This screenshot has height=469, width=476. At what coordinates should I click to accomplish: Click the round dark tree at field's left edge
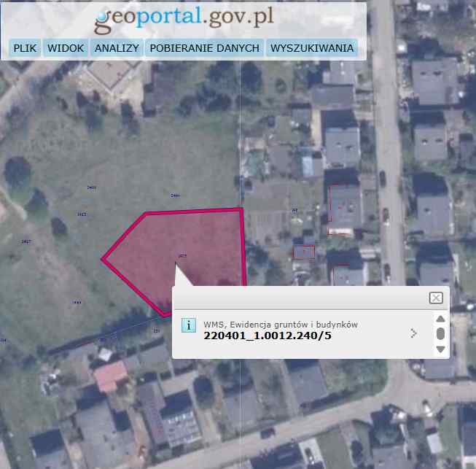[x=17, y=171]
